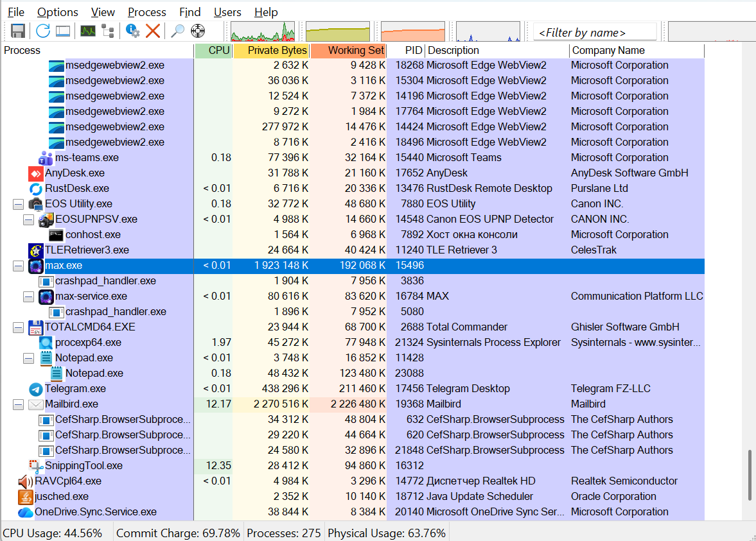Open the Options menu
The width and height of the screenshot is (756, 541).
[x=57, y=12]
